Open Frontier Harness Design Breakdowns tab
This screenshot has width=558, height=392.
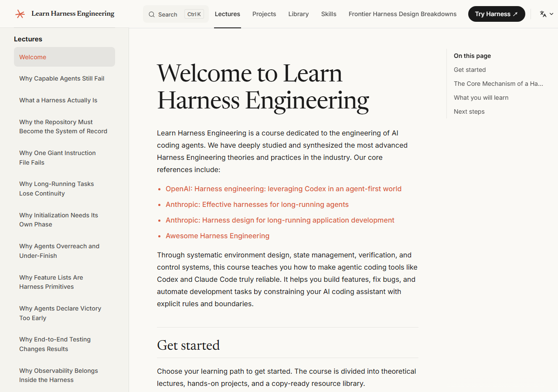pos(403,14)
